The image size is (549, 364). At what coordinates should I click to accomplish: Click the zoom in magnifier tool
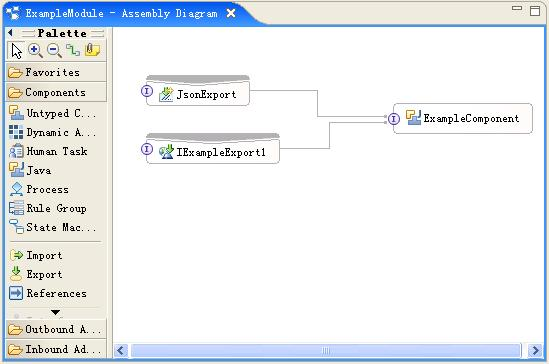click(x=35, y=50)
